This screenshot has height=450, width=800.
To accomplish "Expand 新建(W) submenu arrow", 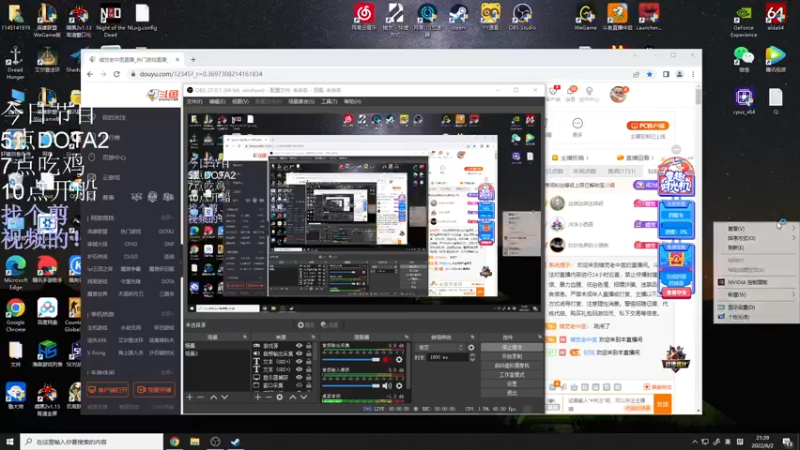I will coord(793,294).
